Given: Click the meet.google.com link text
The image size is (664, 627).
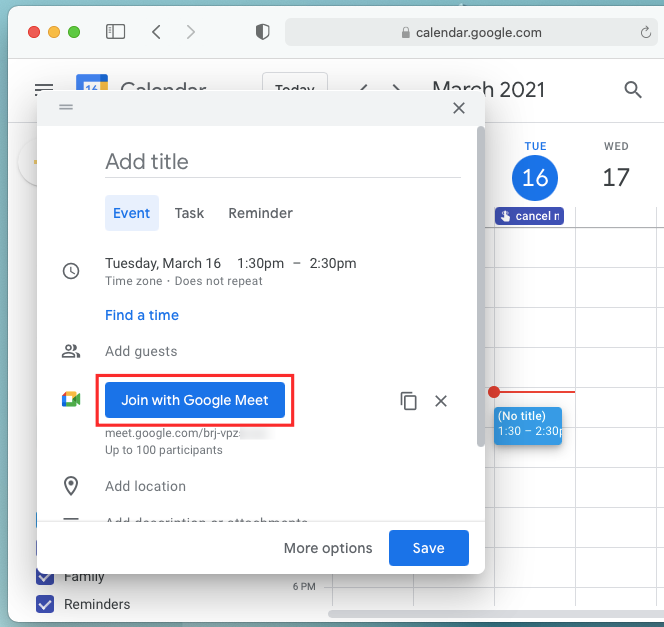Looking at the screenshot, I should [172, 433].
